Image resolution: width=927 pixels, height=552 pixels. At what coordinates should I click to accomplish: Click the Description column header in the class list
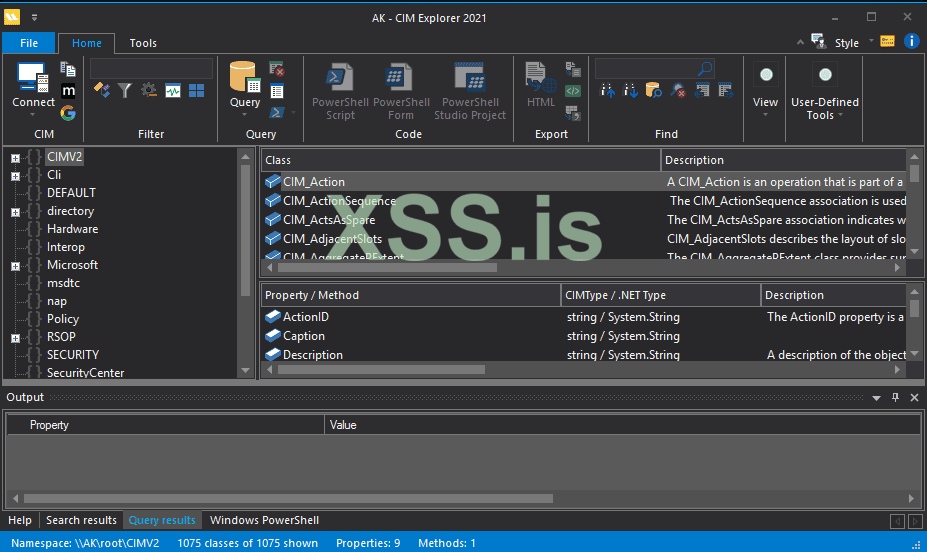694,160
